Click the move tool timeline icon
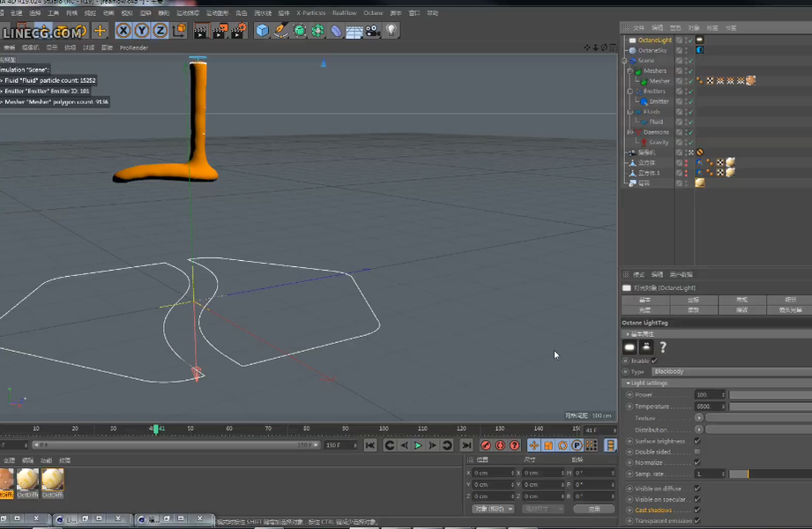812x529 pixels. (534, 445)
